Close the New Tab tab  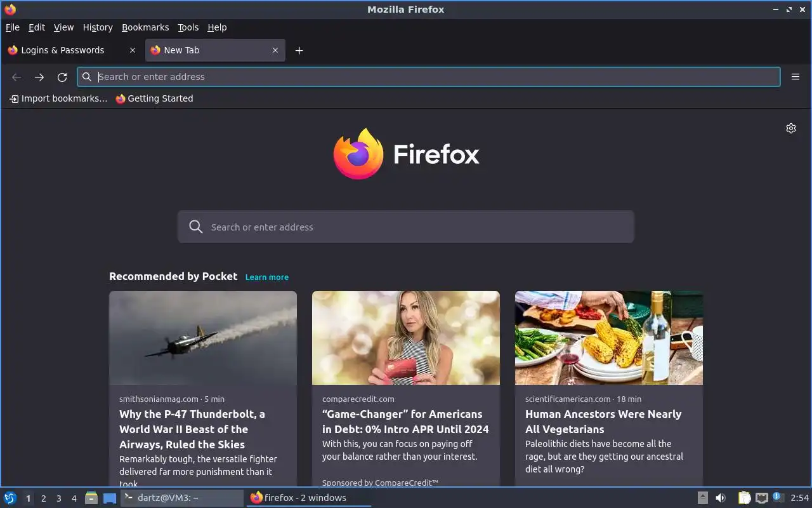tap(275, 50)
